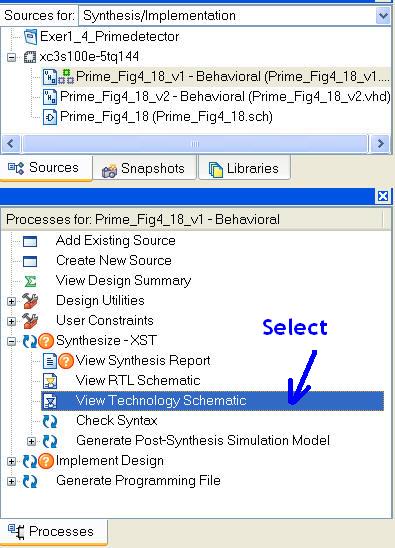The height and width of the screenshot is (548, 395).
Task: Select the Exer1_4_Primedetector project icon
Action: pyautogui.click(x=30, y=37)
